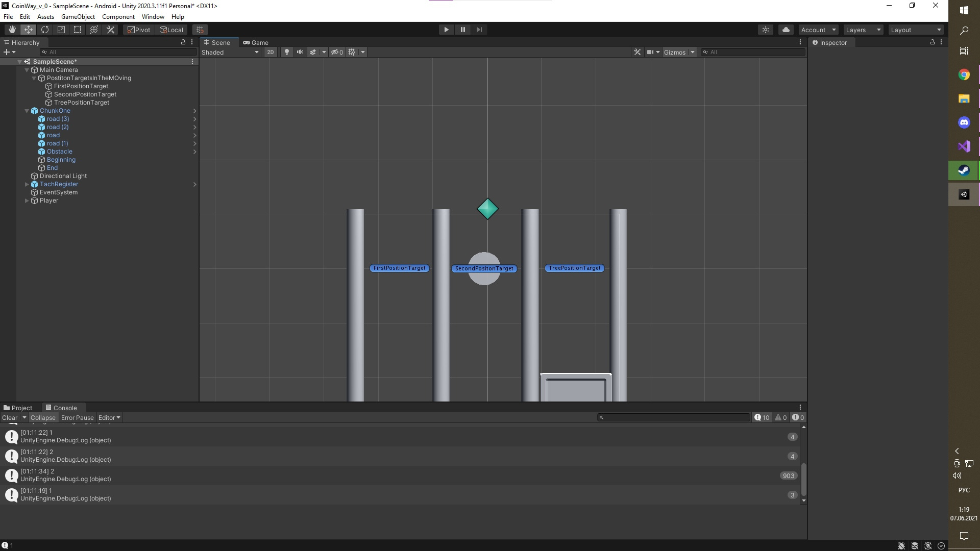The image size is (980, 551).
Task: Step one frame forward
Action: (x=479, y=30)
